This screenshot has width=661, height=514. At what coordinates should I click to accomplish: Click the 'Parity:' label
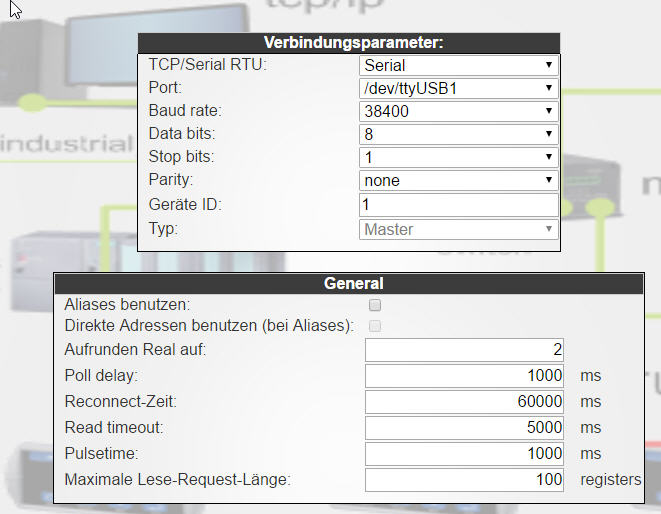point(170,180)
